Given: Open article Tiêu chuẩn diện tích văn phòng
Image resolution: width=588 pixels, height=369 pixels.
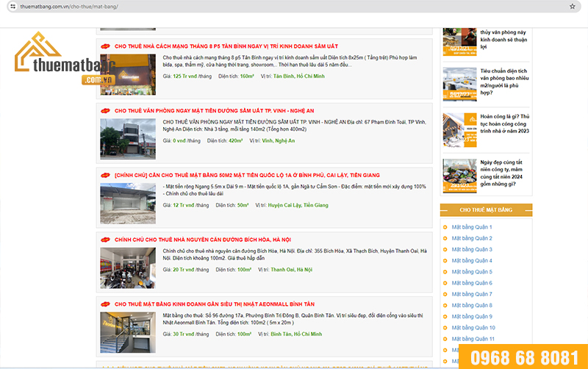Looking at the screenshot, I should [504, 82].
